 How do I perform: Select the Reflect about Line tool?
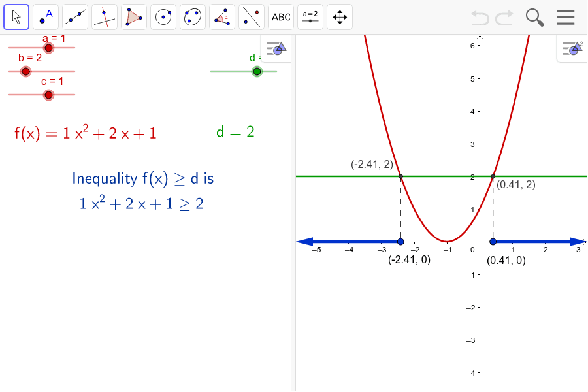(x=252, y=17)
